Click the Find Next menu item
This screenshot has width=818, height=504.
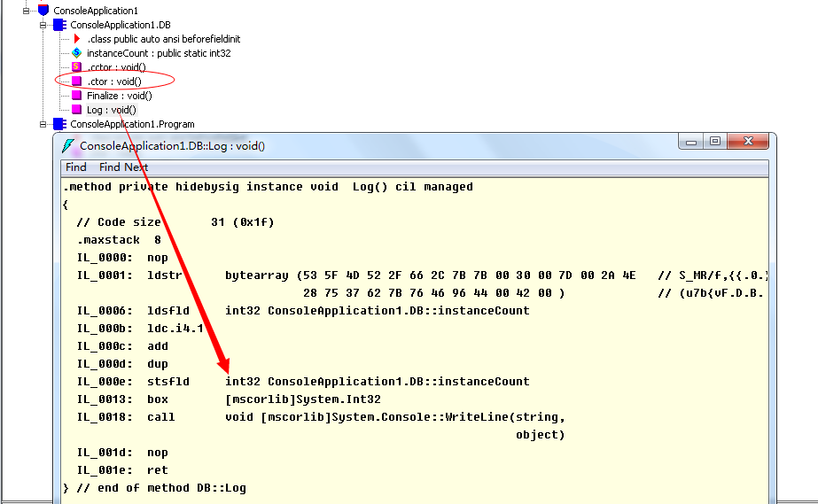pyautogui.click(x=124, y=167)
